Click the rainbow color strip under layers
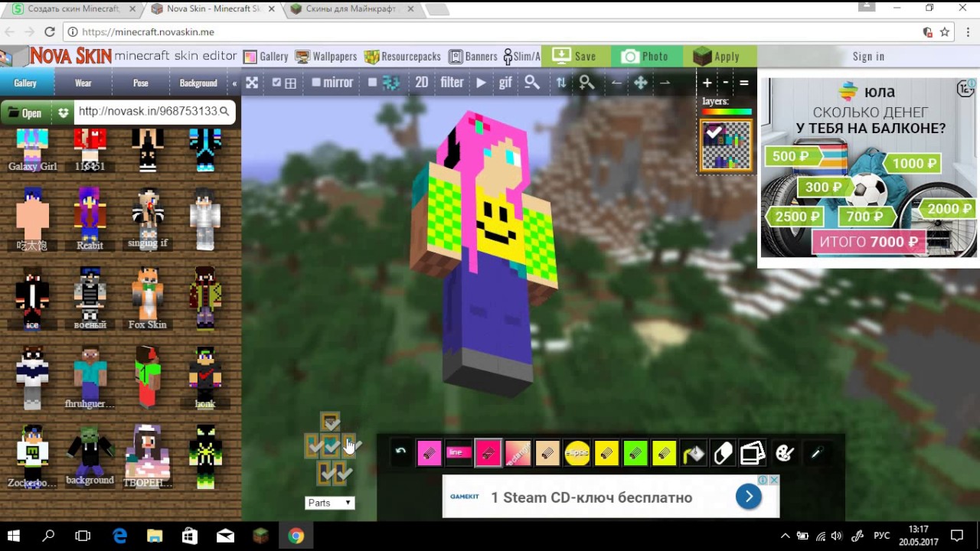 pos(727,112)
